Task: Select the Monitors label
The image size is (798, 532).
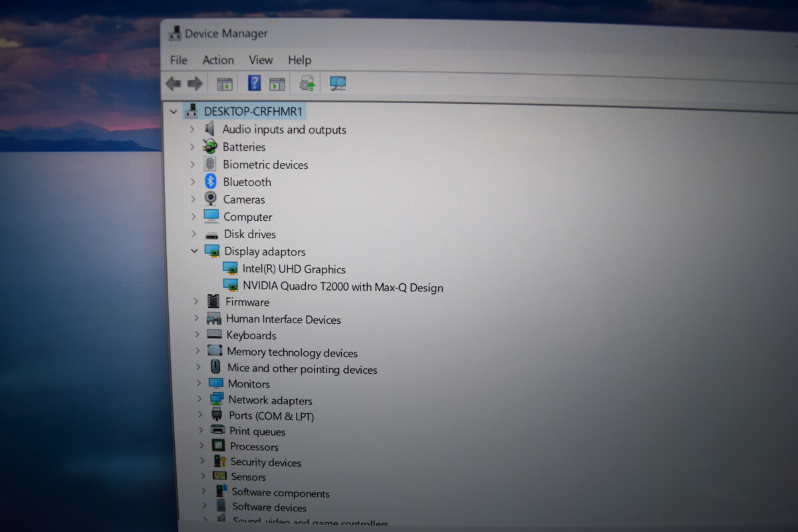Action: 249,384
